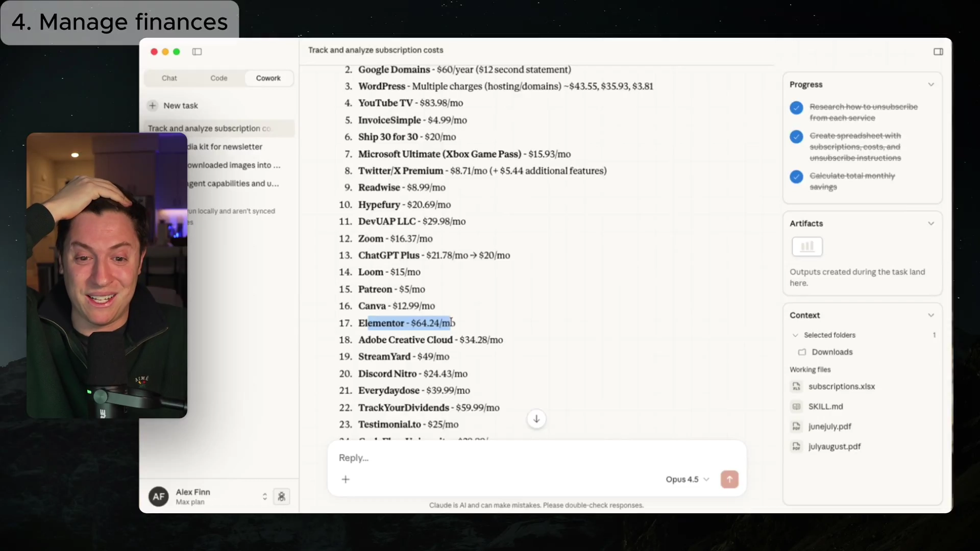Open subscriptions.xlsx file icon
The image size is (980, 551).
796,387
